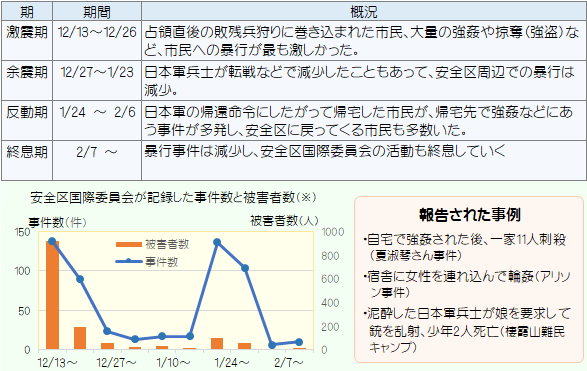Select the 終息期 cell
Image resolution: width=587 pixels, height=371 pixels.
[27, 160]
